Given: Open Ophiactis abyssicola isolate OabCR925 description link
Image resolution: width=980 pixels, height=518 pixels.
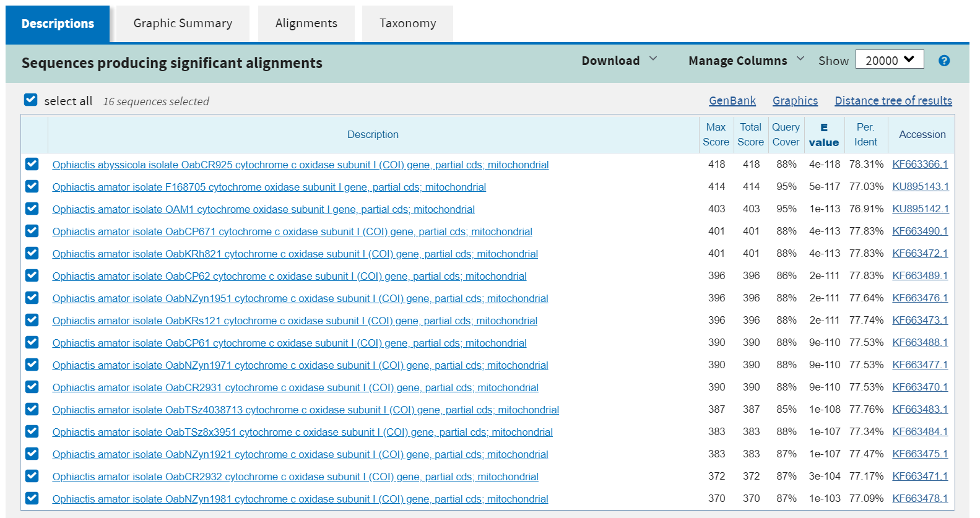Looking at the screenshot, I should pos(300,165).
